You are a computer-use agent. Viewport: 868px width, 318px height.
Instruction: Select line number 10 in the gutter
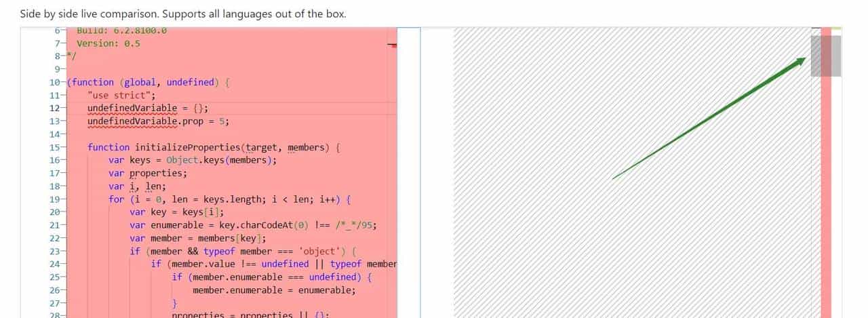click(53, 82)
